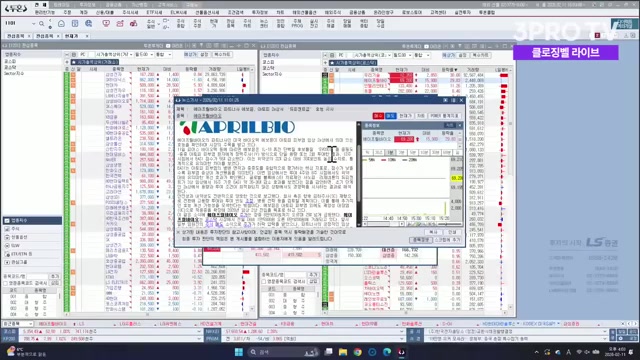
Task: Select 코스닥 in left 업종지수 list
Action: click(x=10, y=67)
